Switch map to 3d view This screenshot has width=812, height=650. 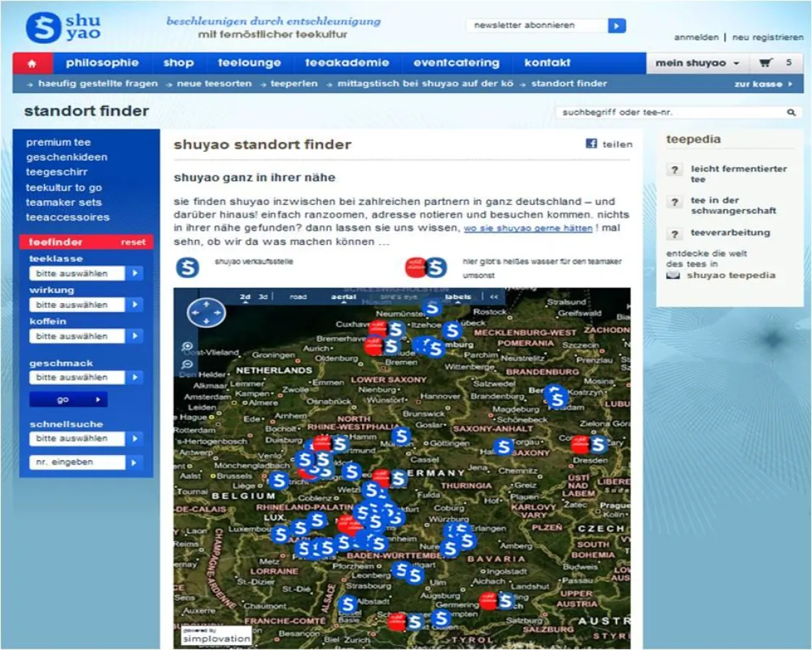point(264,297)
